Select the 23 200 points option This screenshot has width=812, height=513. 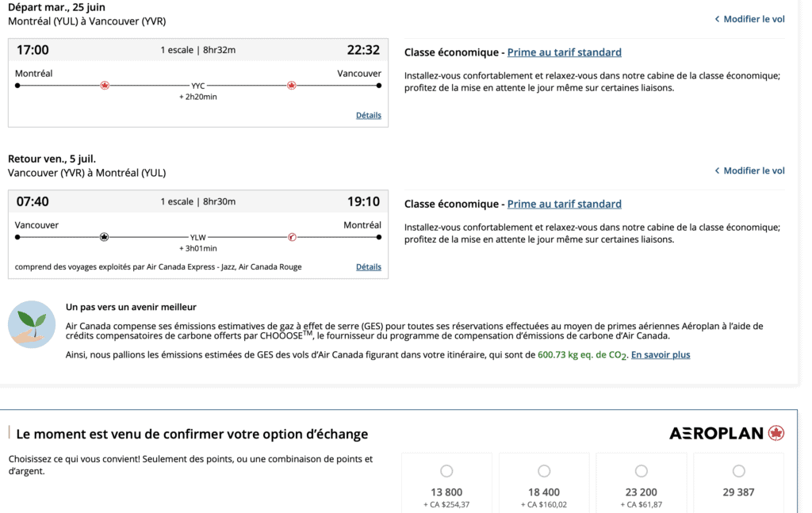(x=642, y=471)
